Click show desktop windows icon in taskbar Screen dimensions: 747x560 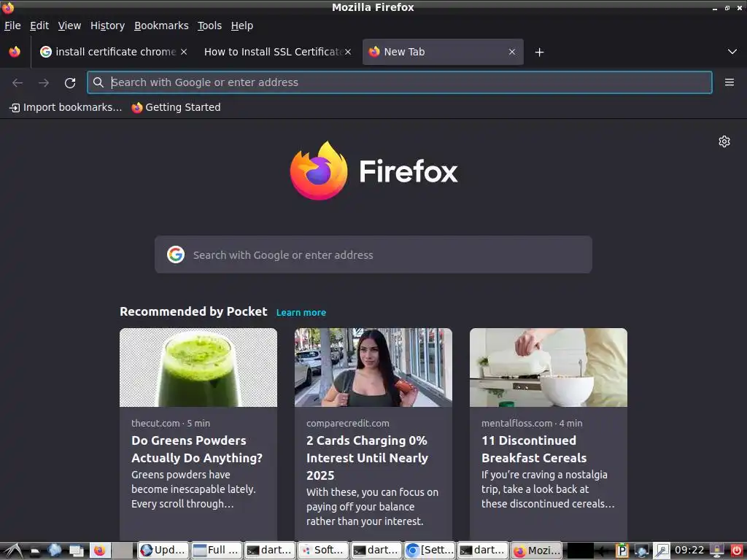click(76, 551)
